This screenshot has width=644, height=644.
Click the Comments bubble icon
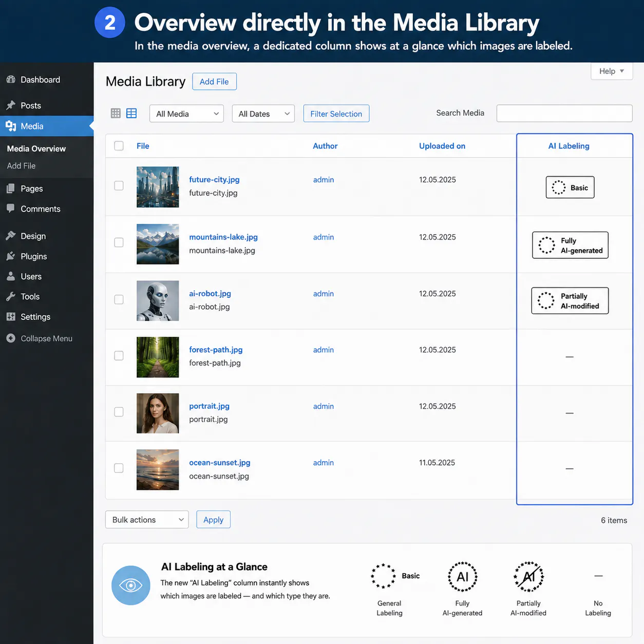click(11, 209)
